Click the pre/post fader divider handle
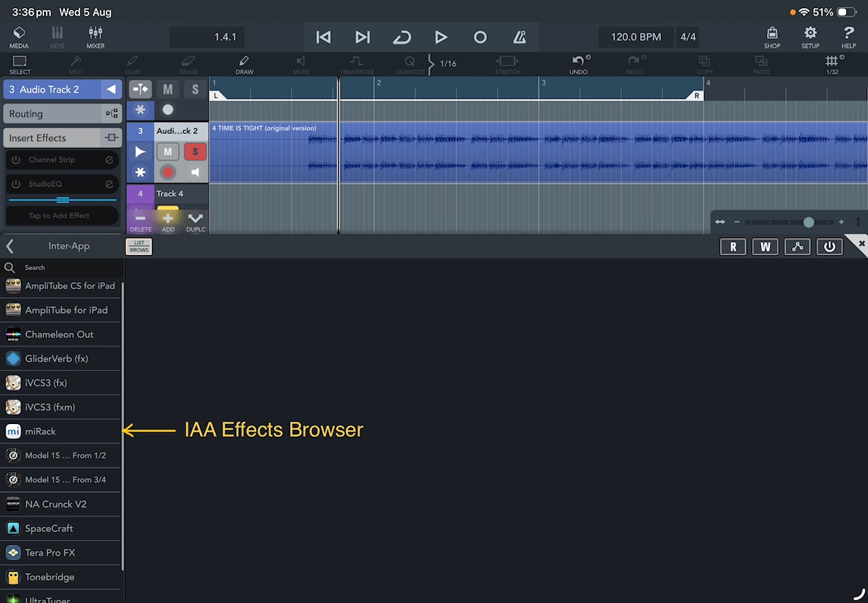Viewport: 868px width, 603px height. [x=62, y=200]
